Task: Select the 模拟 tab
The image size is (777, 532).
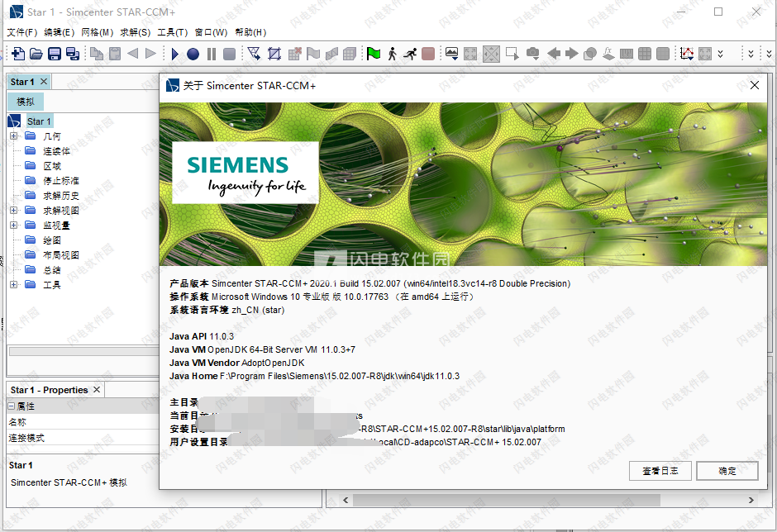Action: click(26, 102)
